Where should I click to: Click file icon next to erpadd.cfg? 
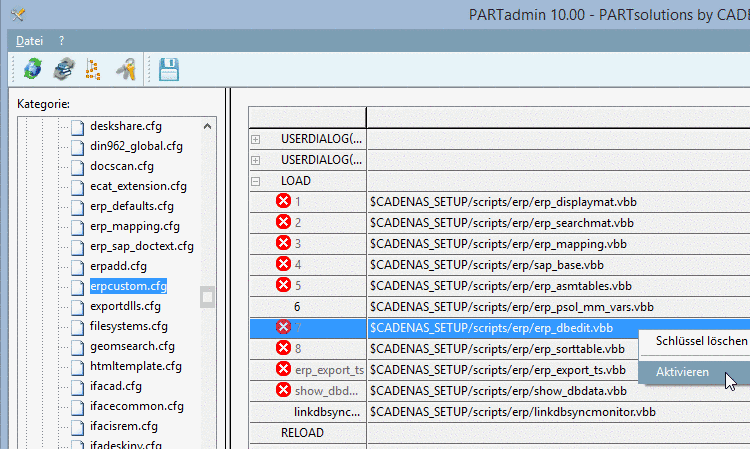coord(77,267)
